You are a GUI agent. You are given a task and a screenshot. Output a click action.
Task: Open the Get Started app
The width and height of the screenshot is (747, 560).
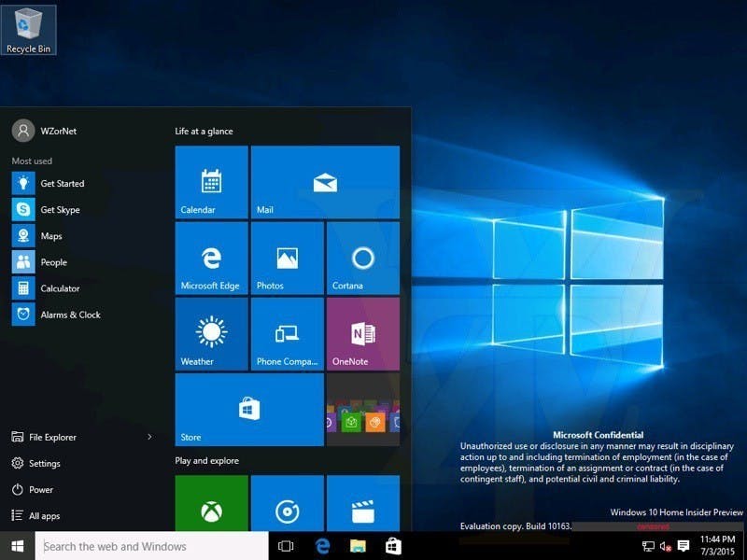(x=60, y=183)
